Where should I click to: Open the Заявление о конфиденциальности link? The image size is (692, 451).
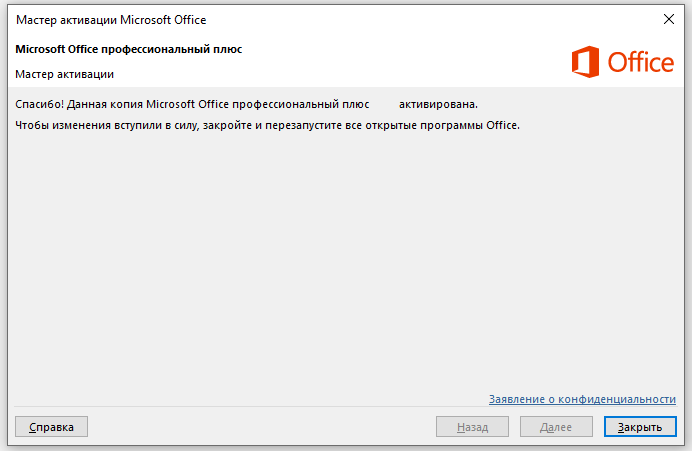[582, 399]
